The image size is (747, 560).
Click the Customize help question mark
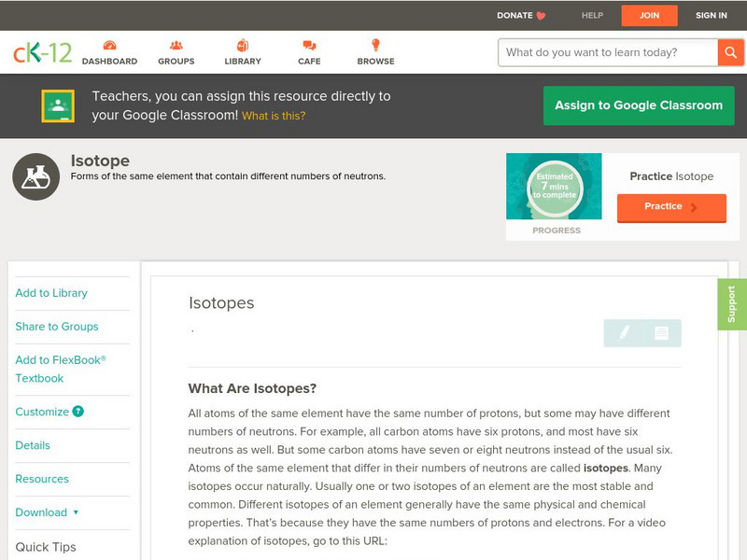[78, 412]
